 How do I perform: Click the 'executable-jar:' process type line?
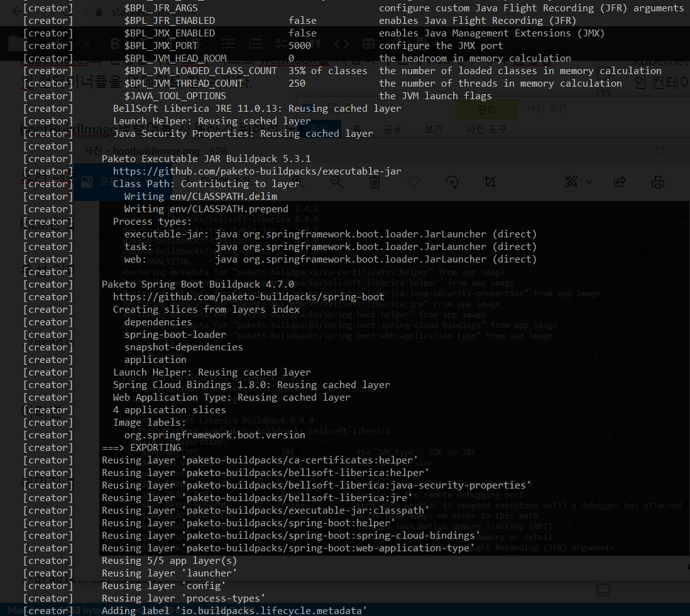tap(331, 234)
